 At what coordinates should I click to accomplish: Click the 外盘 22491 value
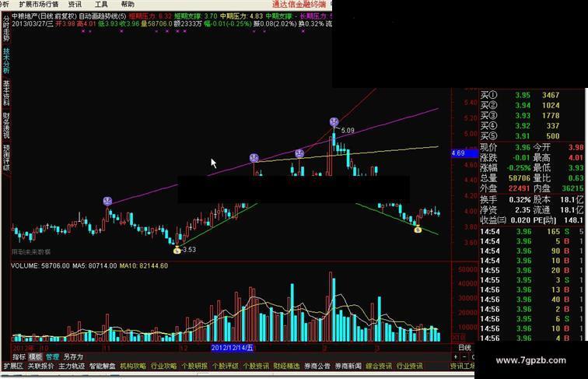tap(520, 188)
